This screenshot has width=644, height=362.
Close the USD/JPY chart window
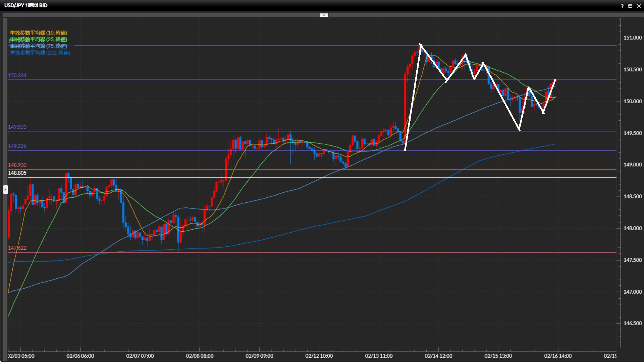click(639, 6)
